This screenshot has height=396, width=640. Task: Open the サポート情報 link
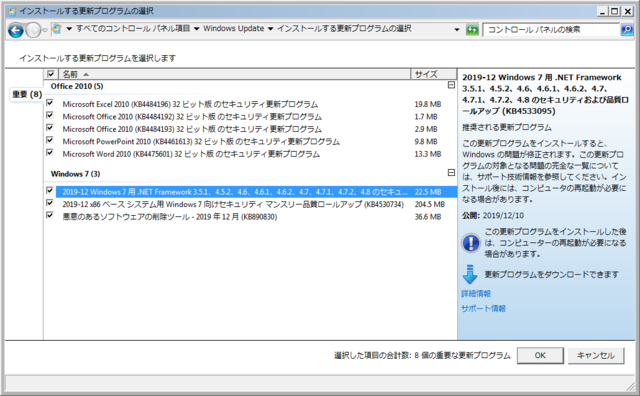(x=483, y=309)
